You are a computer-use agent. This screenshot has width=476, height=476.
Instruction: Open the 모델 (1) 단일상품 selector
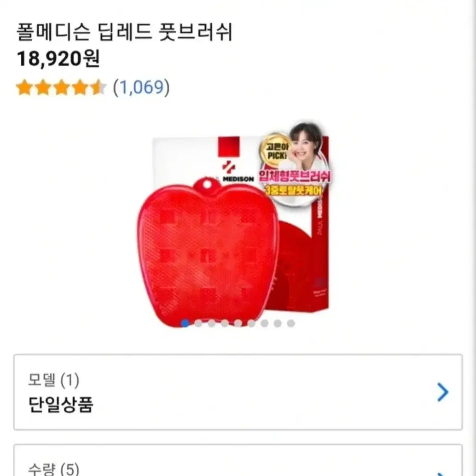click(238, 392)
